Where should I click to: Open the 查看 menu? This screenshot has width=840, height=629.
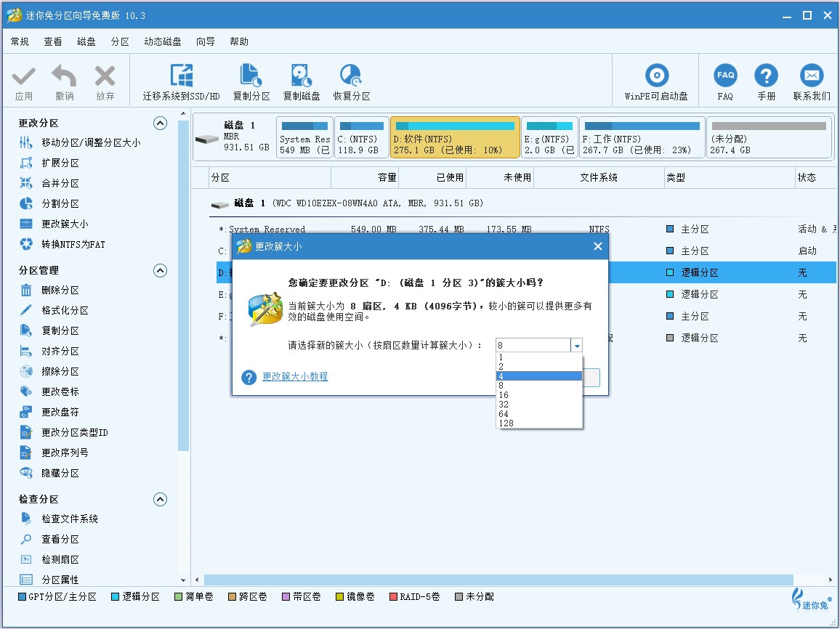coord(53,41)
